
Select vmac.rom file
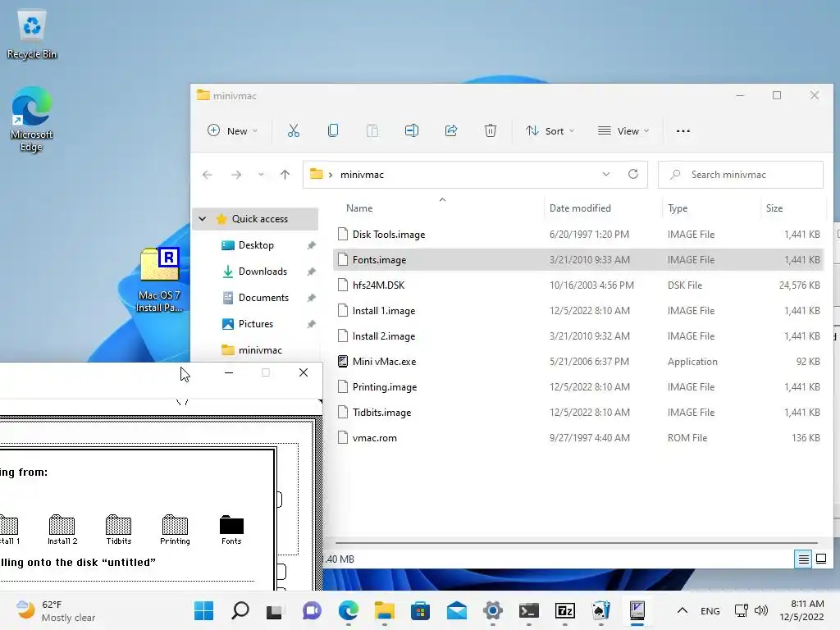tap(578, 438)
